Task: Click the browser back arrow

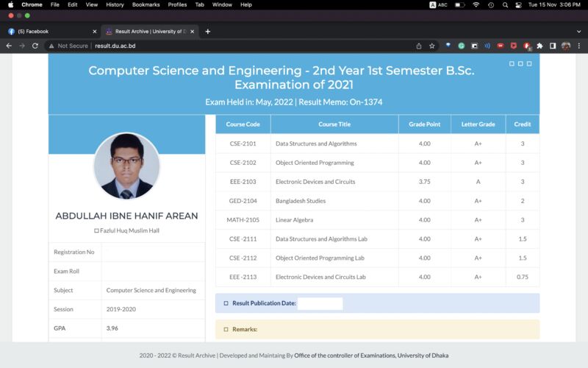Action: pos(9,46)
